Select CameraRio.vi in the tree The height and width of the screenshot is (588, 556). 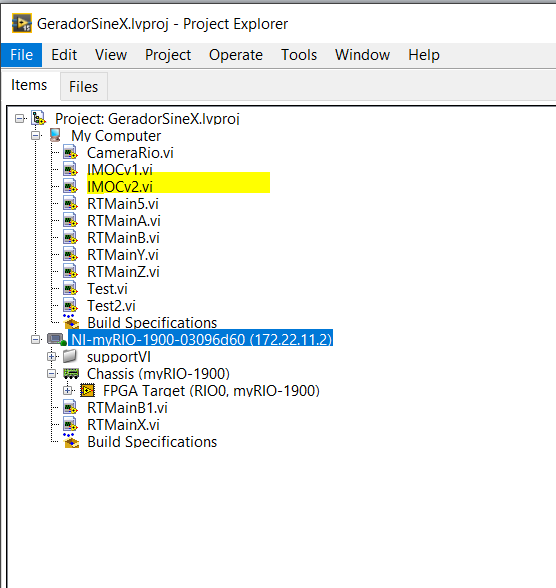click(x=130, y=153)
